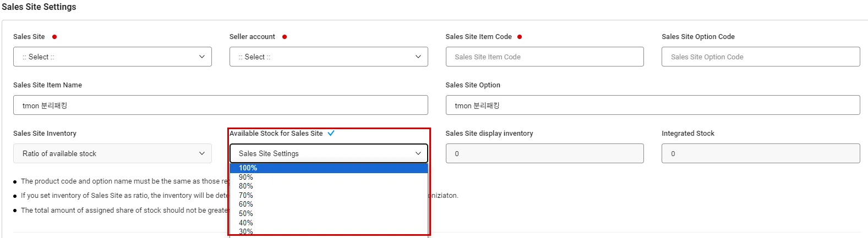Click the Sales Site Option text field
The height and width of the screenshot is (238, 868).
tap(652, 105)
